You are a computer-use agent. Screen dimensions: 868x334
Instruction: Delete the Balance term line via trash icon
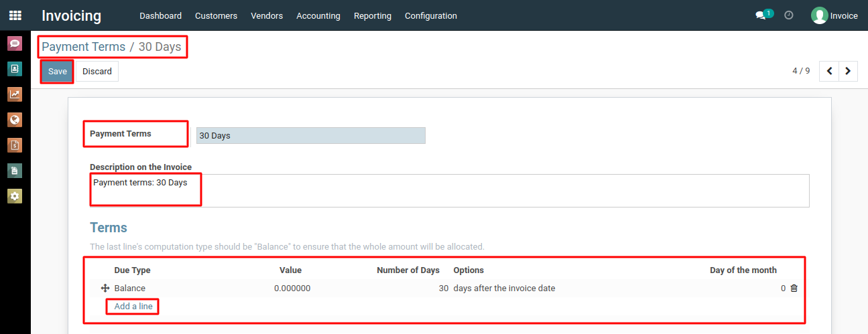coord(794,288)
